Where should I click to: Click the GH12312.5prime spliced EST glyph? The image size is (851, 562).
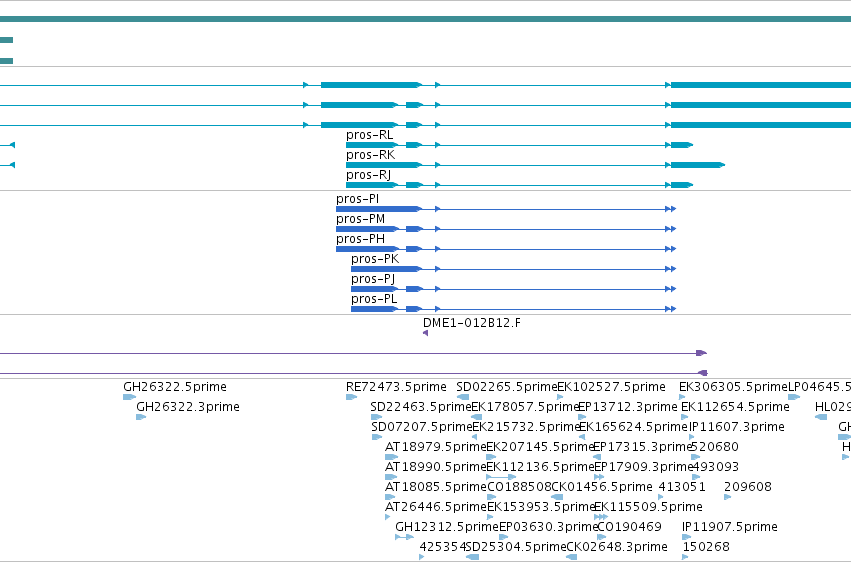pyautogui.click(x=404, y=538)
